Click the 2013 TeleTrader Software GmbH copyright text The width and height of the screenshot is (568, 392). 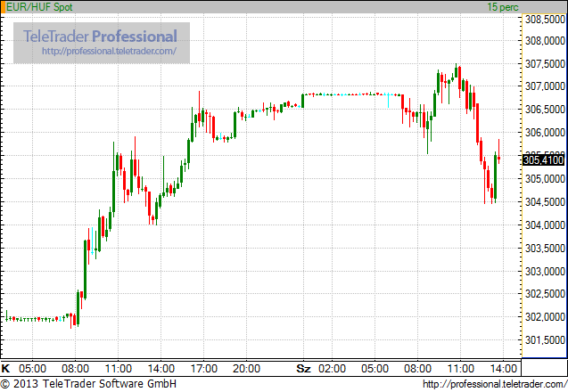pyautogui.click(x=89, y=384)
